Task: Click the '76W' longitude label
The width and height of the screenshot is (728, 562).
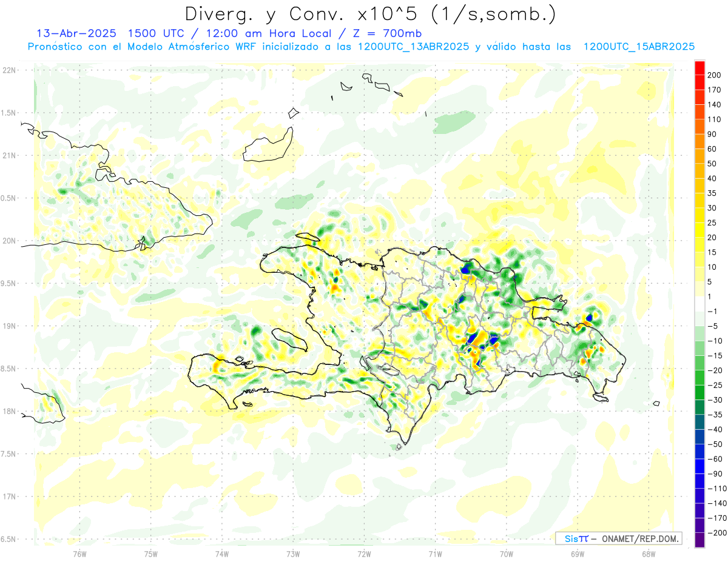Action: click(x=79, y=554)
